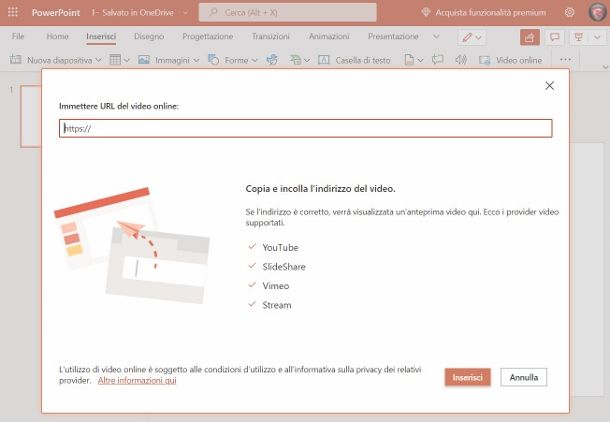Expand the header/footer dropdown arrow
610x422 pixels.
pyautogui.click(x=420, y=60)
